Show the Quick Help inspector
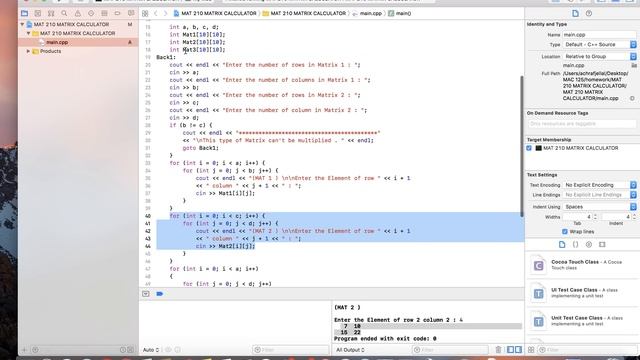Screen dimensions: 640x360 tap(589, 13)
